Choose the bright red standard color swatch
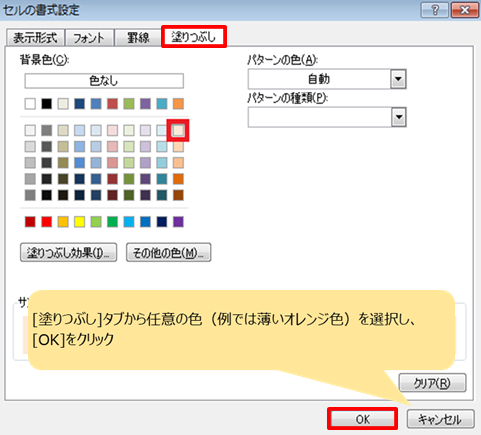Image resolution: width=481 pixels, height=435 pixels. coord(47,222)
